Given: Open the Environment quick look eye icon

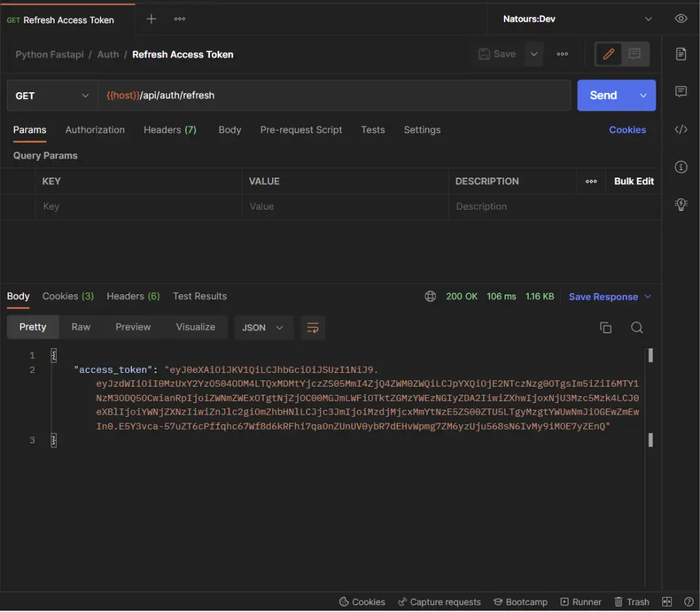Looking at the screenshot, I should (x=681, y=18).
